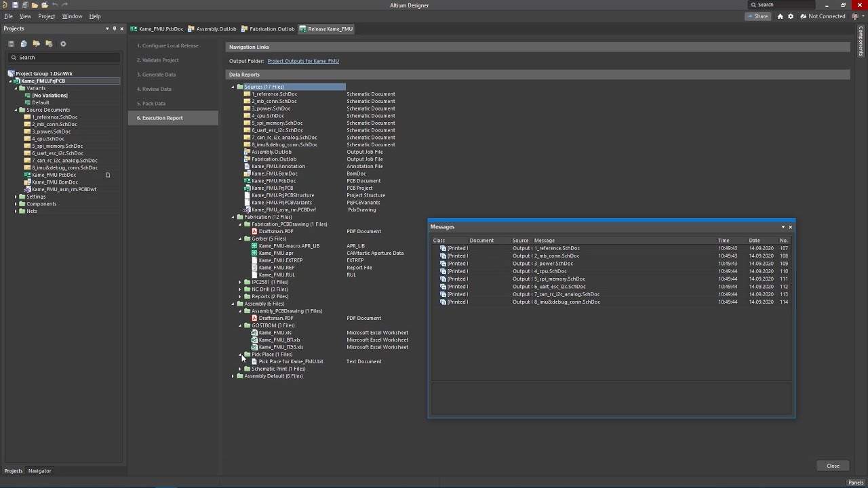Click the Save icon in the title bar

point(15,5)
